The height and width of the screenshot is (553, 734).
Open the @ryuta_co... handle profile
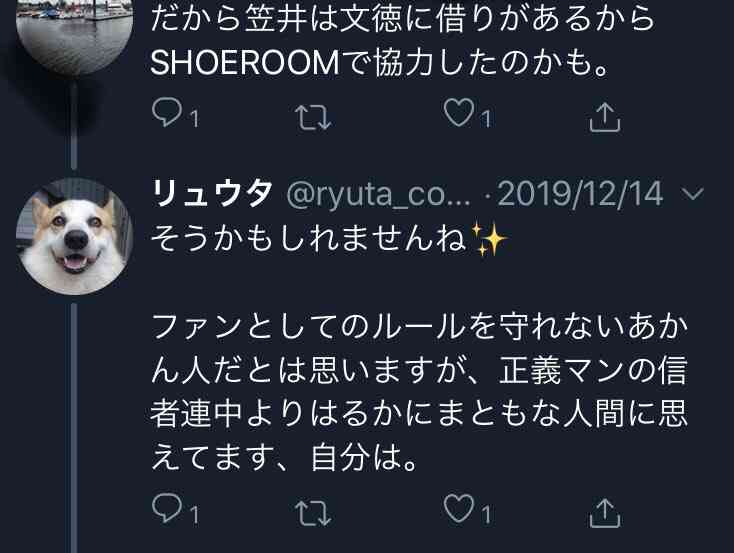point(378,194)
